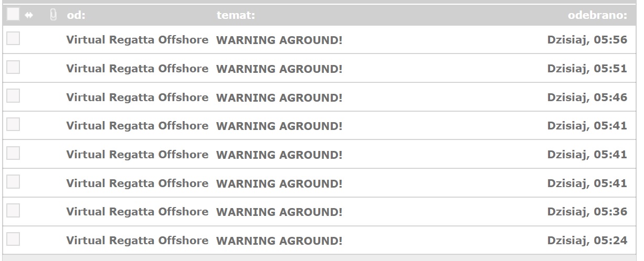Image resolution: width=644 pixels, height=261 pixels.
Task: Click the paperclip attachment column icon
Action: tap(53, 15)
